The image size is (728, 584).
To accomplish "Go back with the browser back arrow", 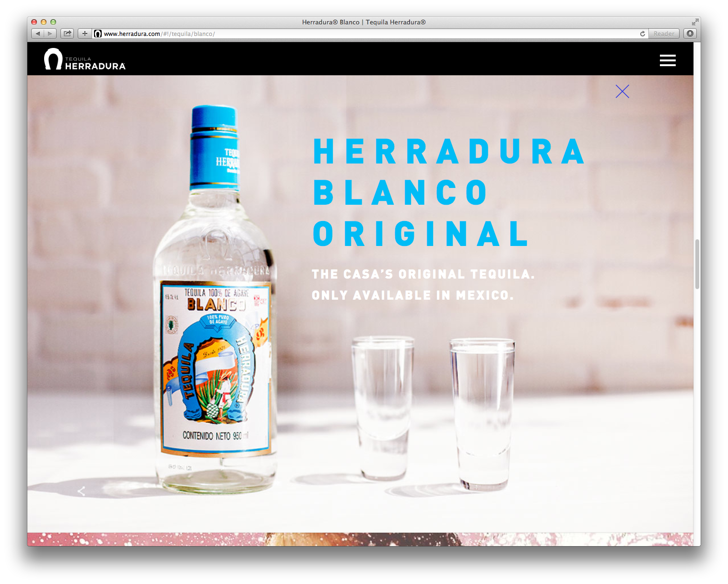I will point(38,34).
